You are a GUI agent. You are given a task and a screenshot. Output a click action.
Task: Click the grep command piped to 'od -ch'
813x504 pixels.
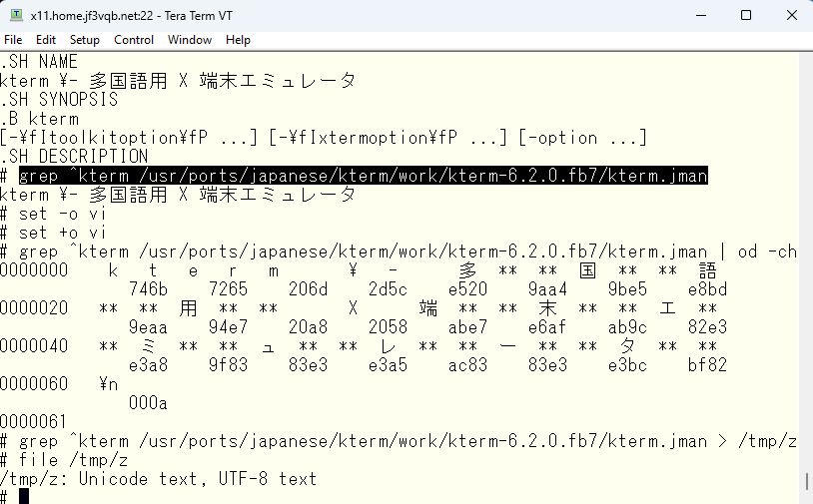point(408,252)
